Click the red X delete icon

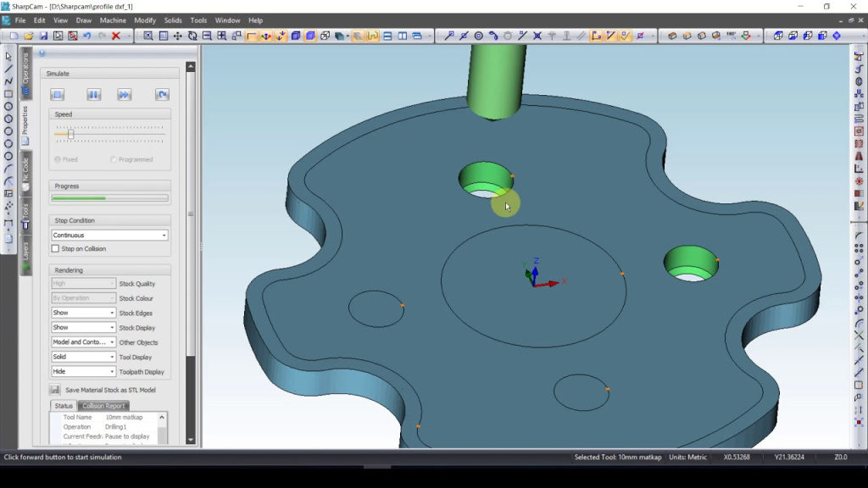pos(116,36)
